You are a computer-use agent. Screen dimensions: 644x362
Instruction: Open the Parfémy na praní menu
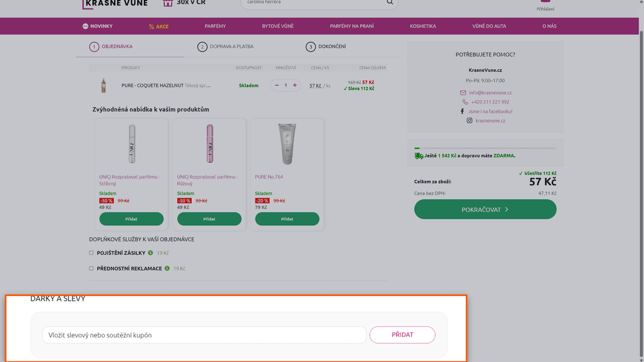click(x=352, y=26)
